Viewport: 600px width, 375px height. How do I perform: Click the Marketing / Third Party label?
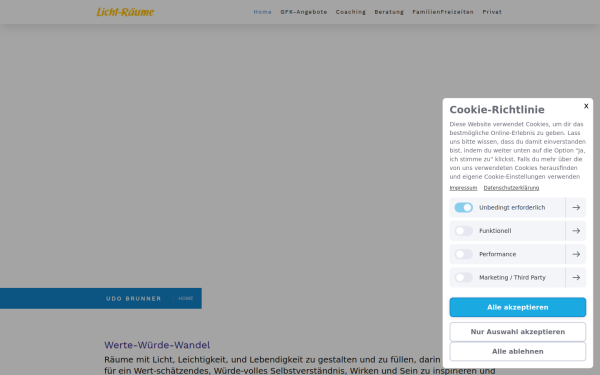pyautogui.click(x=512, y=277)
